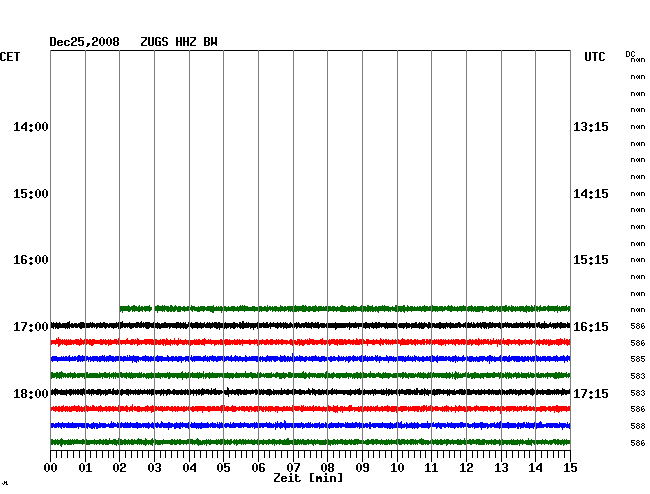
Task: Click the 17:15 UTC time label
Action: pyautogui.click(x=591, y=393)
